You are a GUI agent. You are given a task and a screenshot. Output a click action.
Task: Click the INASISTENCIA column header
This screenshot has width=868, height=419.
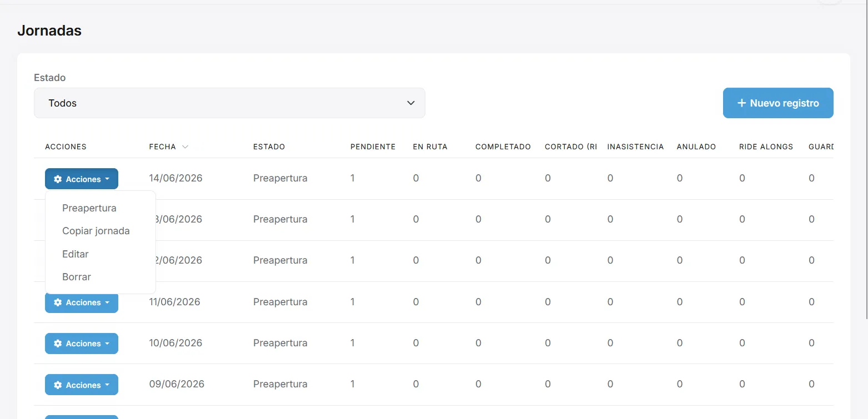point(635,147)
